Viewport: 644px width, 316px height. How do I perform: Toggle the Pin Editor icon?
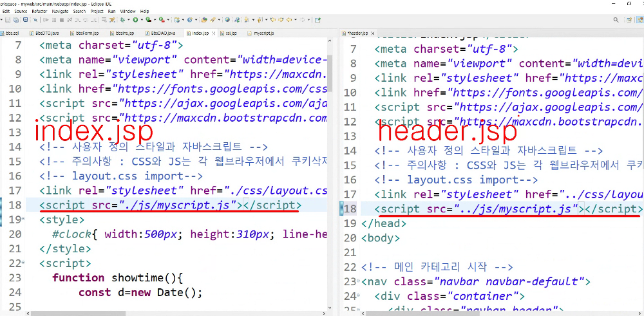(x=318, y=19)
